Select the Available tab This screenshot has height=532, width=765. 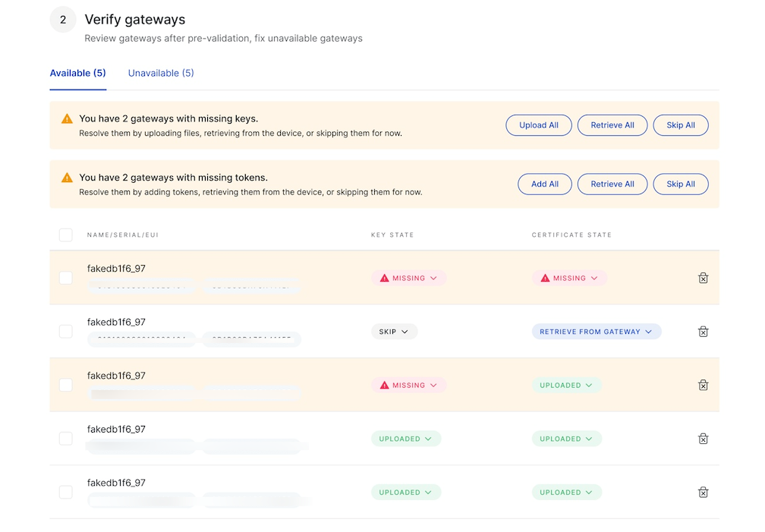click(x=77, y=73)
